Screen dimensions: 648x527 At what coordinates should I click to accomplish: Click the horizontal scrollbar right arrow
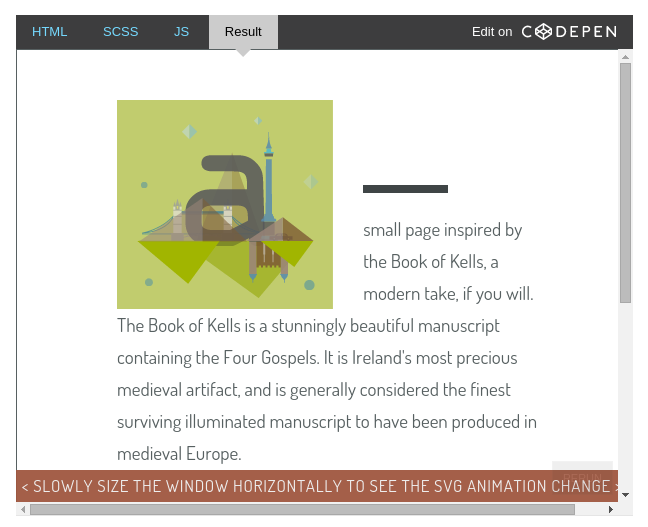coord(610,510)
